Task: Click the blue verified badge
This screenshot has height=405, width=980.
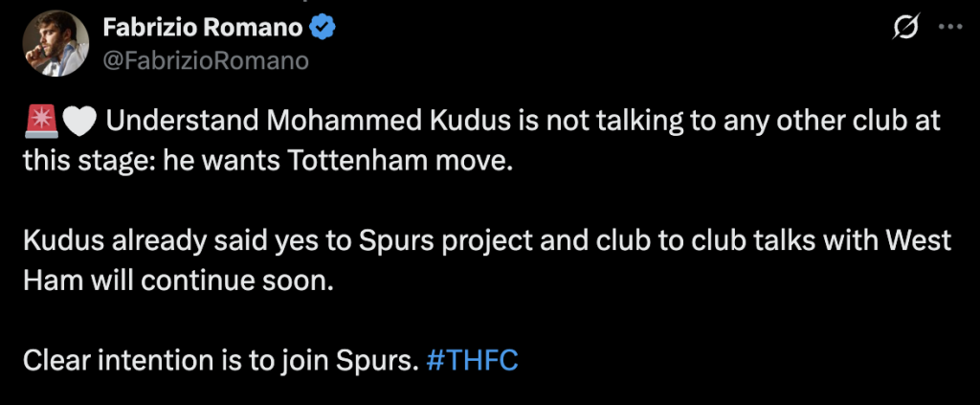Action: point(324,30)
